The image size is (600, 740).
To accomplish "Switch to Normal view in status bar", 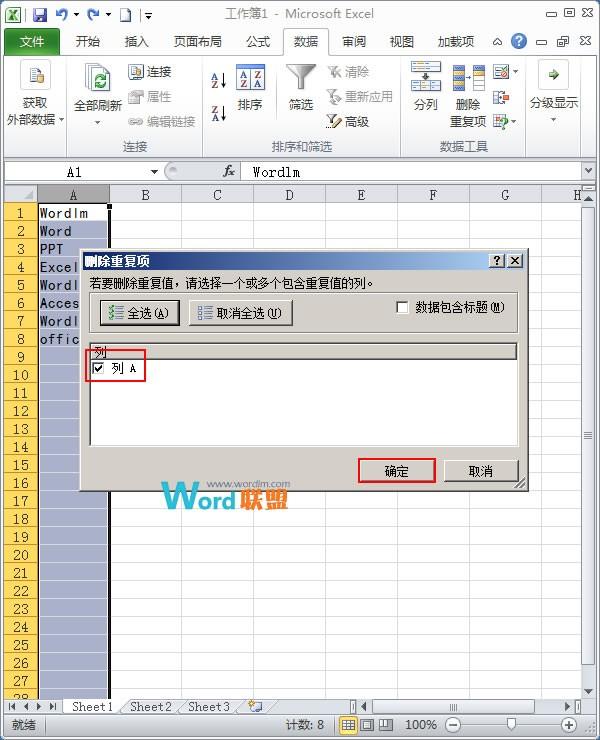I will [348, 724].
